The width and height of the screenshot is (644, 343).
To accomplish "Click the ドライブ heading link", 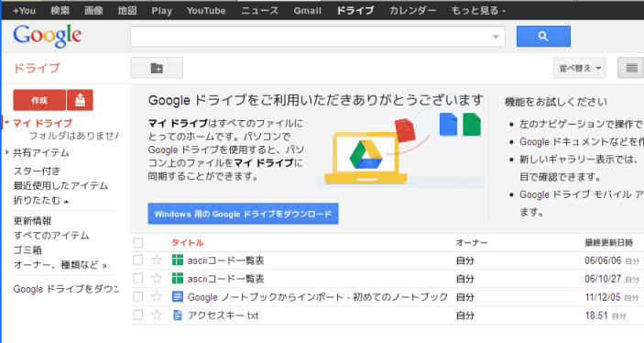I will [37, 68].
